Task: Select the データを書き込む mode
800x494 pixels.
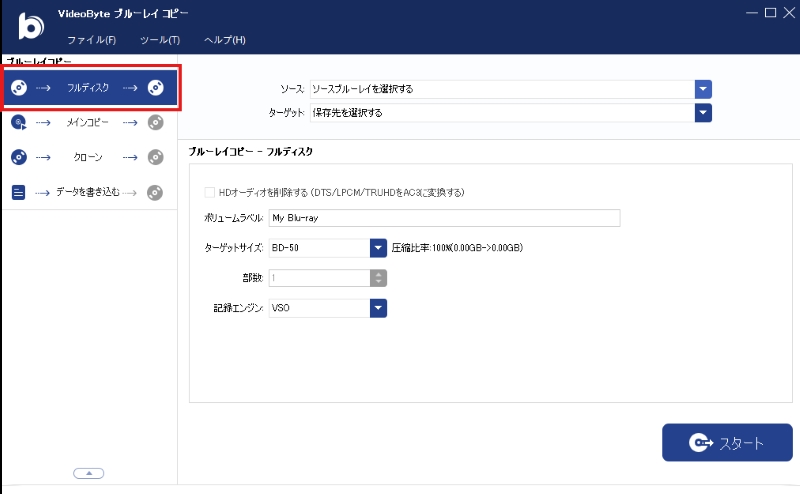Action: (x=90, y=192)
